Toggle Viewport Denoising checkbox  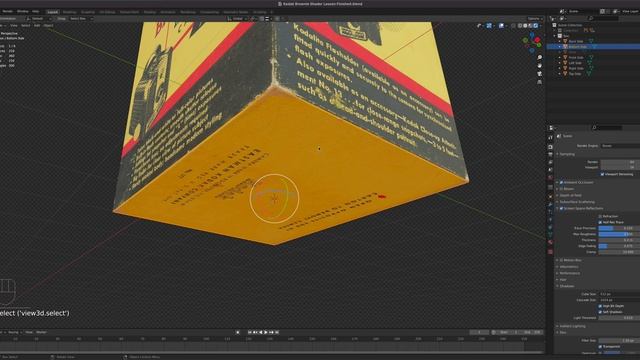(x=602, y=174)
